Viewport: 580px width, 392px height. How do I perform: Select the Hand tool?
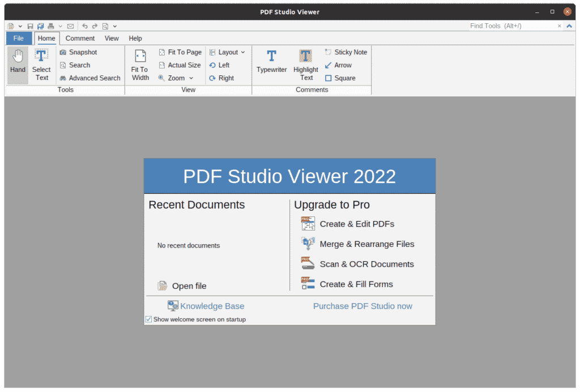(18, 65)
